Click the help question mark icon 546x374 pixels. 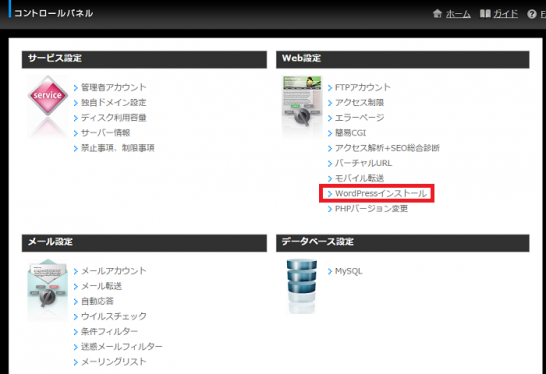(x=531, y=14)
